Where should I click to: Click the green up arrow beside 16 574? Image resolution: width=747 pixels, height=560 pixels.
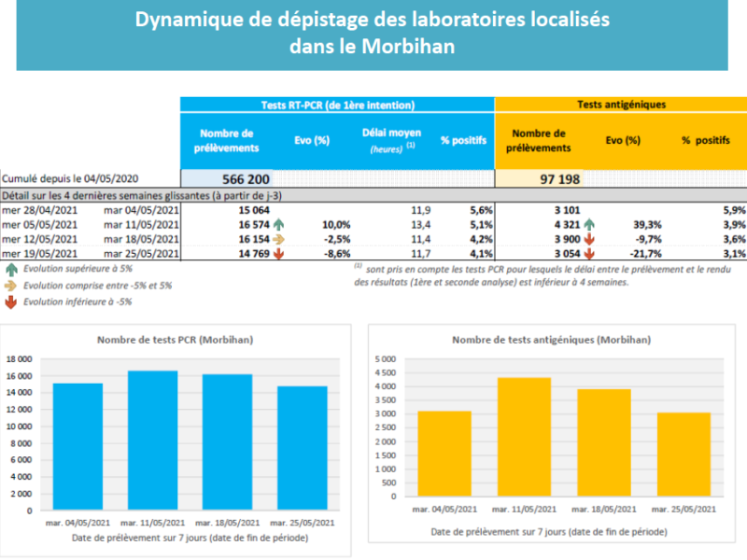(279, 225)
